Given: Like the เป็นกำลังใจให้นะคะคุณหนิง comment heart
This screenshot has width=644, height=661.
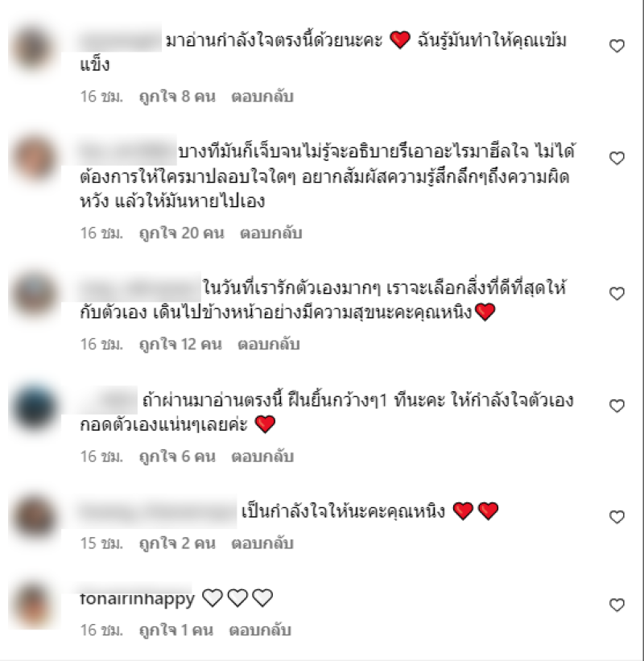Looking at the screenshot, I should [617, 517].
